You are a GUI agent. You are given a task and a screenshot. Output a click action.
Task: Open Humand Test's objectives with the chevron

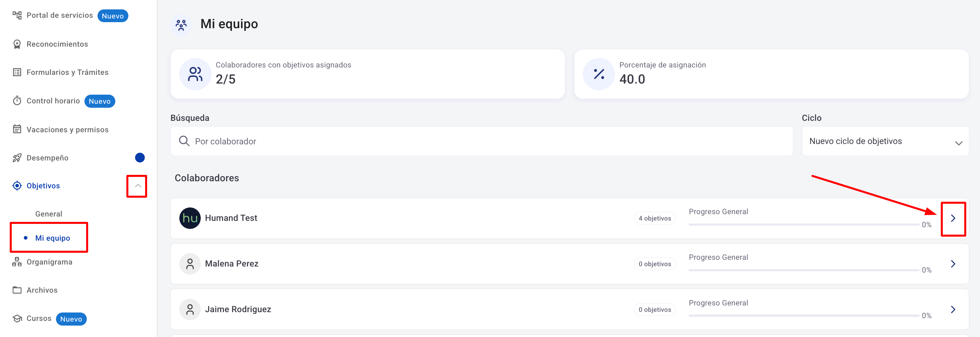click(x=953, y=218)
